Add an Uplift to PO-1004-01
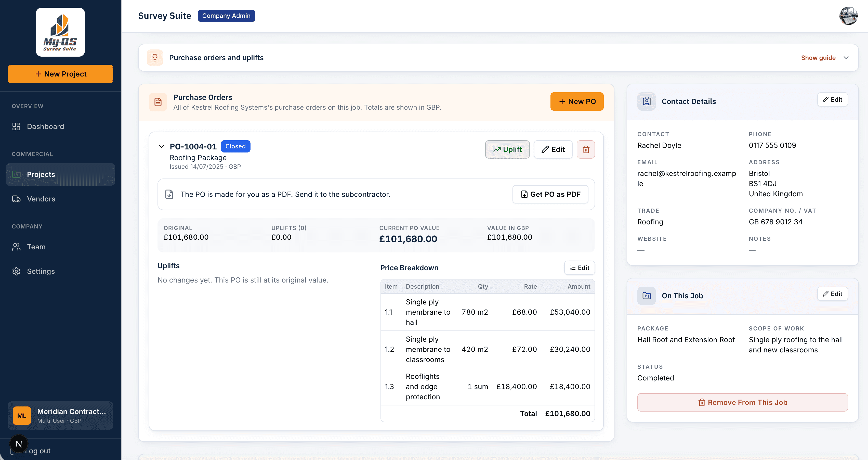The width and height of the screenshot is (868, 460). [x=507, y=149]
